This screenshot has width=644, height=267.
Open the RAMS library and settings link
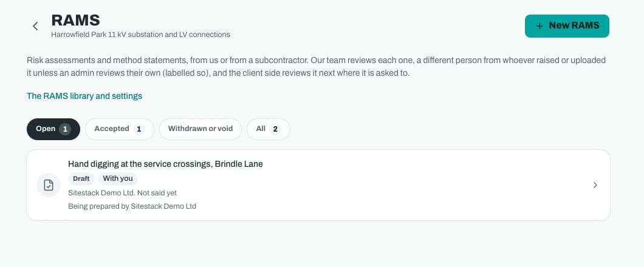84,96
